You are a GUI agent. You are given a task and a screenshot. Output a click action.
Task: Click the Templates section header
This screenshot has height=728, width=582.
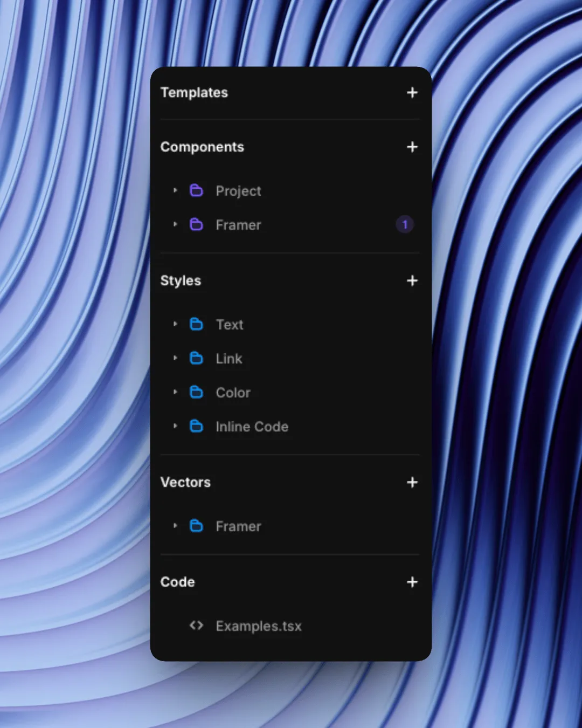click(194, 93)
